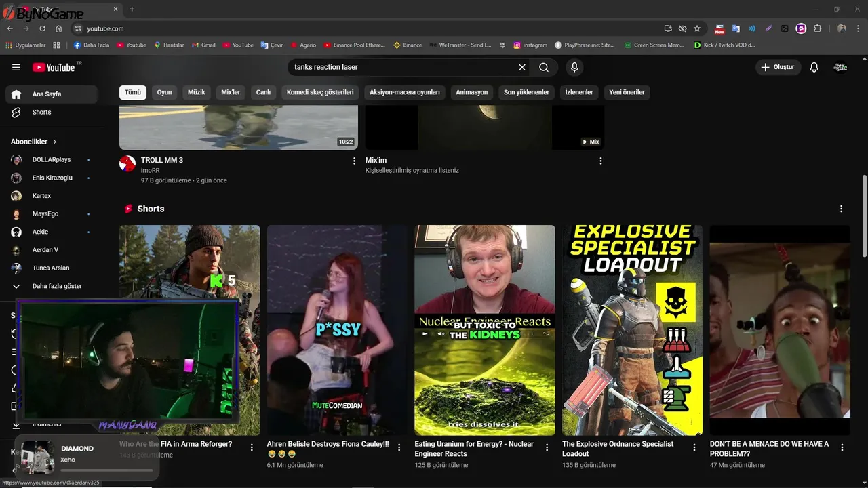Open options for Ahren Belisle short

[399, 447]
